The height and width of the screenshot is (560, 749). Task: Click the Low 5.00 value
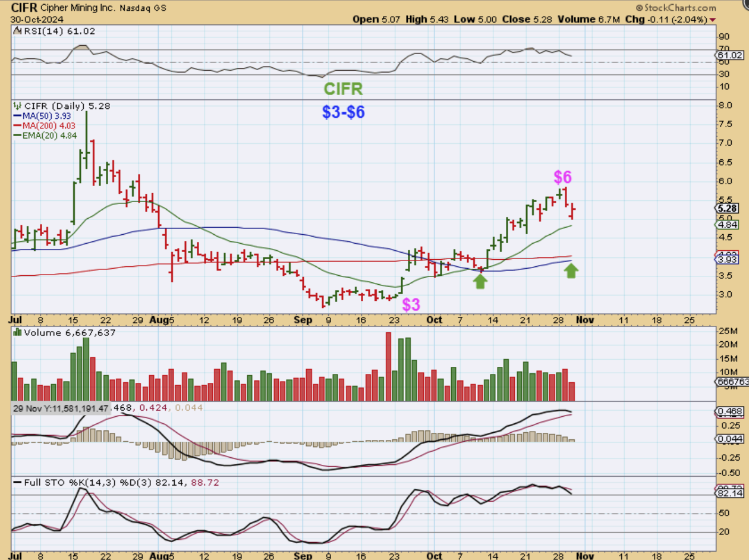(x=476, y=19)
